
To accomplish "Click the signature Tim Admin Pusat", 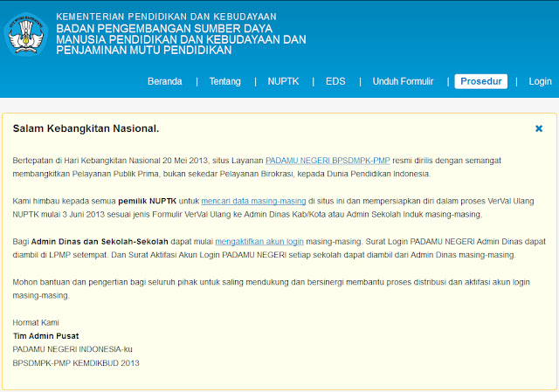I will [x=46, y=336].
